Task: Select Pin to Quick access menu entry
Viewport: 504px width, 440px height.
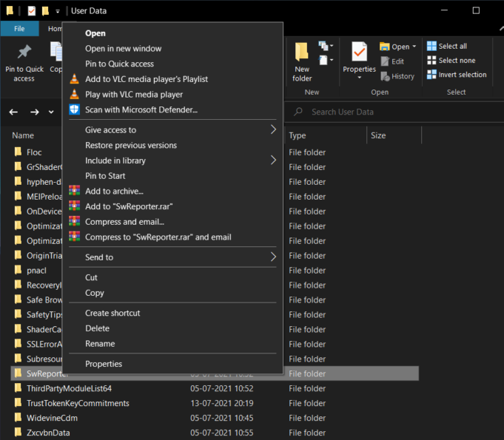Action: (x=119, y=64)
